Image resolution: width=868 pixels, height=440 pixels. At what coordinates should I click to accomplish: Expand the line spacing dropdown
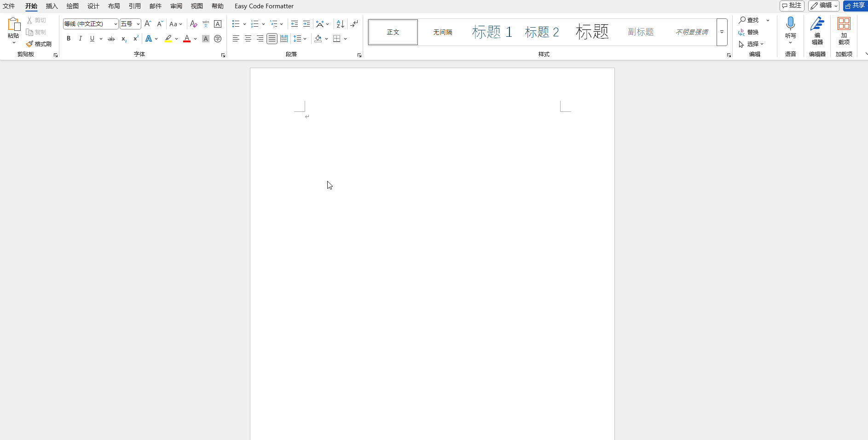[305, 39]
